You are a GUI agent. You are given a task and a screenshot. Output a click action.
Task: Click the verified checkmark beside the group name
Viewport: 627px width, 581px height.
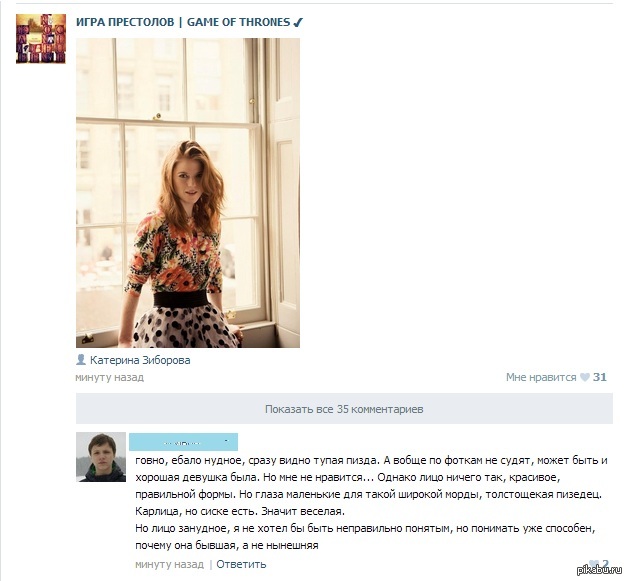point(298,22)
